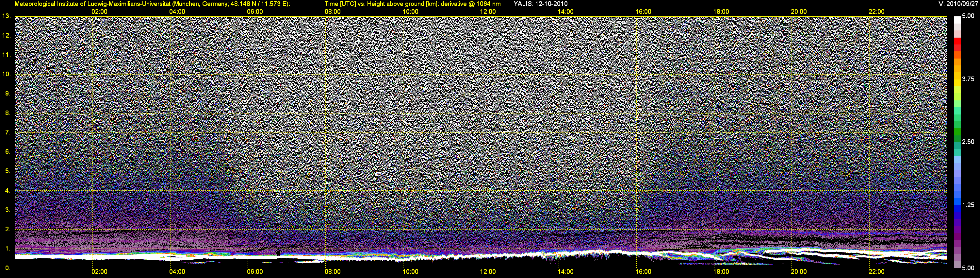Click the 6. km height axis label
The height and width of the screenshot is (278, 980).
click(x=8, y=151)
